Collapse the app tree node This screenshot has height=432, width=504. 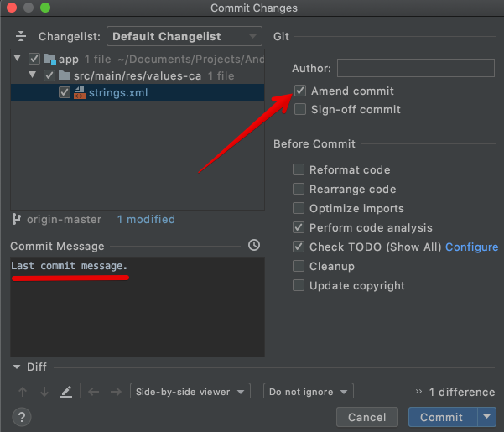click(18, 58)
